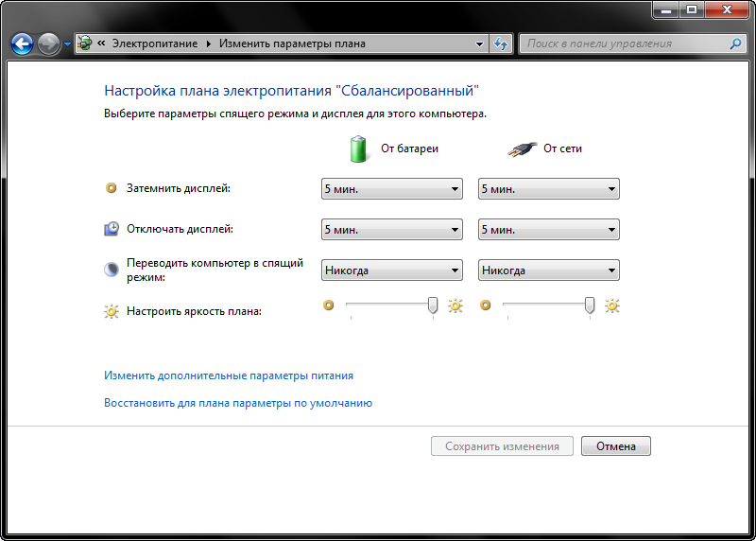The image size is (756, 541).
Task: Select the Электропитание breadcrumb
Action: point(155,44)
